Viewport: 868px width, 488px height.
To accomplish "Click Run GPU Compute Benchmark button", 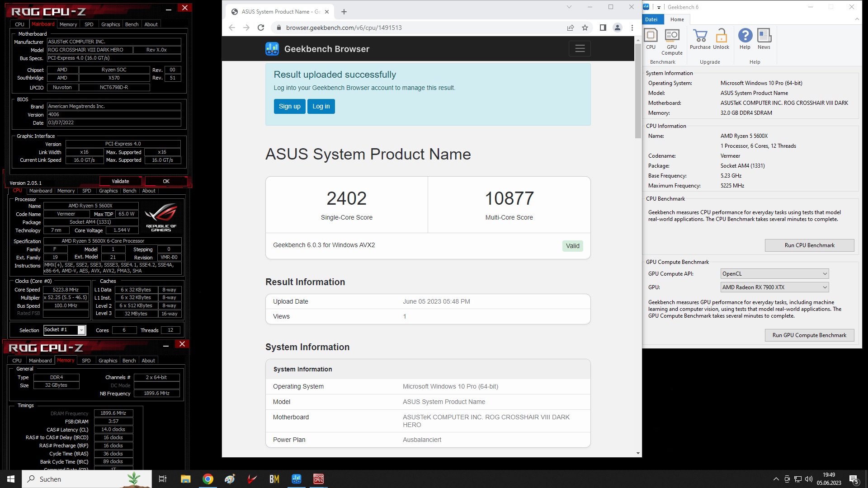I will click(x=809, y=335).
